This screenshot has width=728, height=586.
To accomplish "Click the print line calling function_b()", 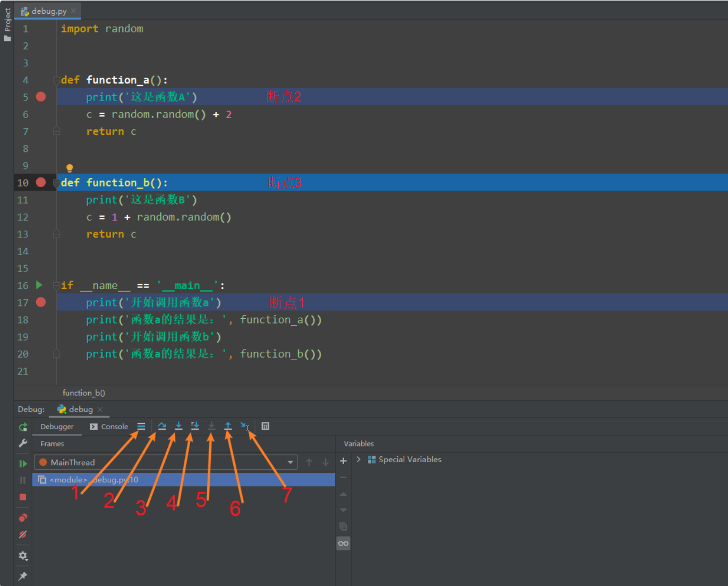I will pos(204,354).
